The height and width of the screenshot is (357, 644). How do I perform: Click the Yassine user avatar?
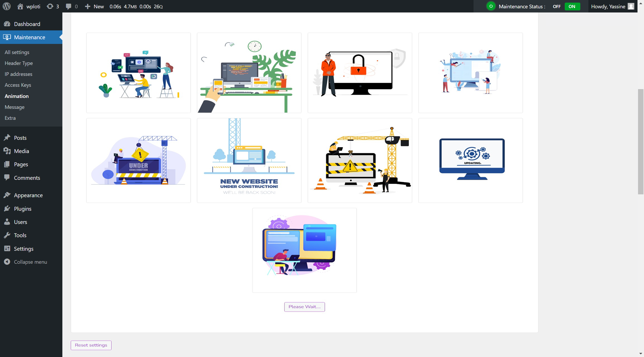(631, 6)
